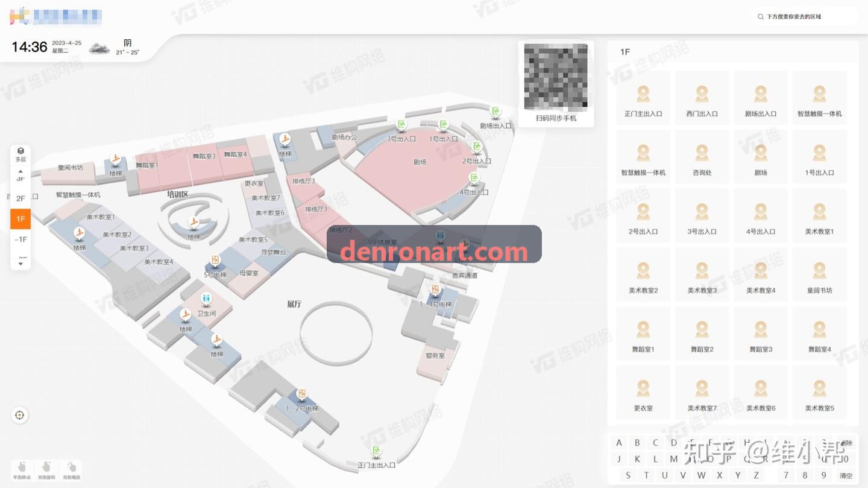Click the floor list up arrow
The height and width of the screenshot is (488, 868).
click(x=20, y=171)
